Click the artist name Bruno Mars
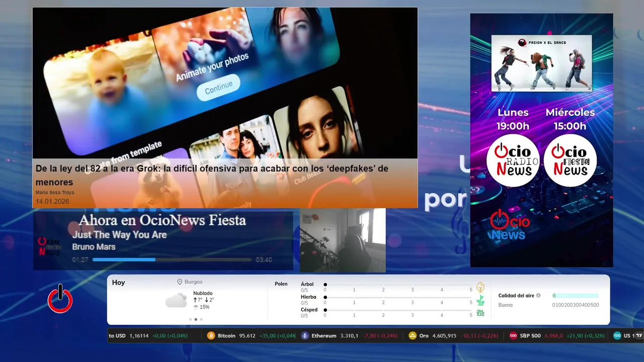 tap(94, 247)
